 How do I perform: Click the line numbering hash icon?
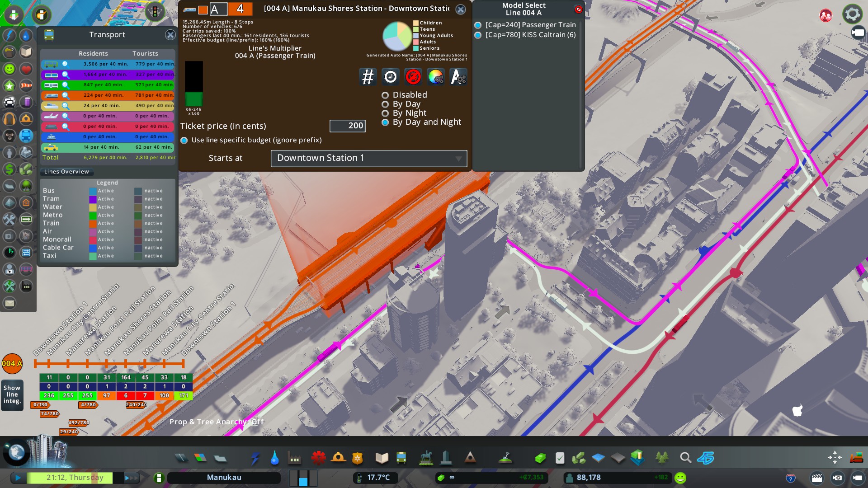368,77
